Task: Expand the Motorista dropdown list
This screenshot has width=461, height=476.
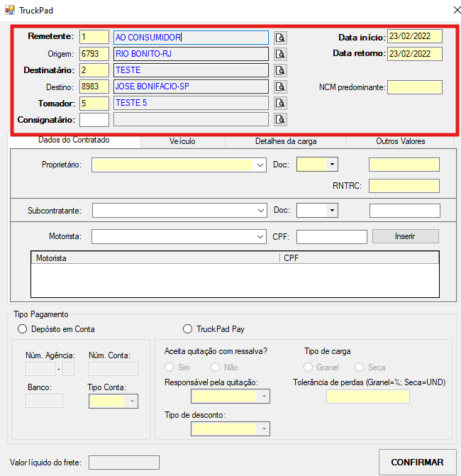Action: [x=260, y=236]
